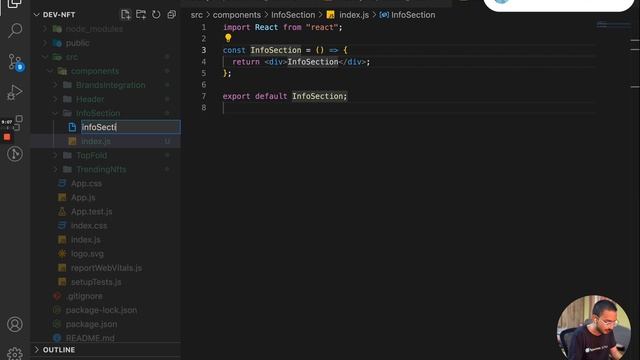Image resolution: width=640 pixels, height=360 pixels.
Task: Click New File icon in explorer header
Action: pyautogui.click(x=126, y=15)
